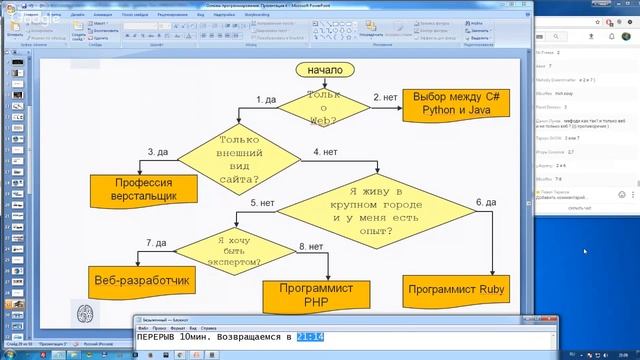The height and width of the screenshot is (360, 640).
Task: Toggle text shadow in font group
Action: point(159,36)
